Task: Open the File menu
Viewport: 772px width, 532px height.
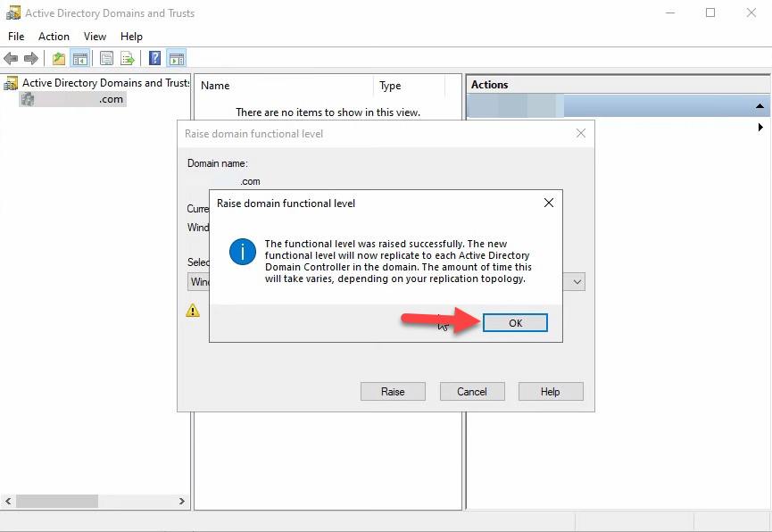Action: [x=16, y=37]
